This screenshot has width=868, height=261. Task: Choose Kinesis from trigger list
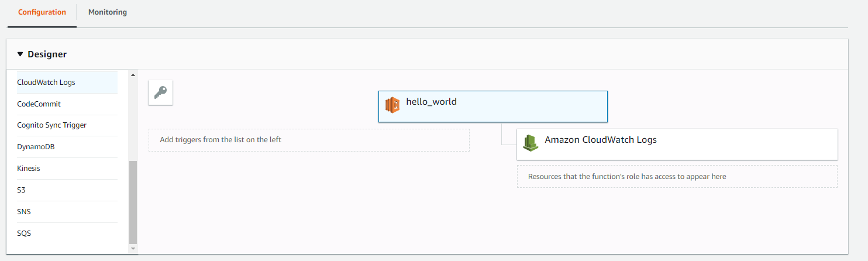pos(29,169)
